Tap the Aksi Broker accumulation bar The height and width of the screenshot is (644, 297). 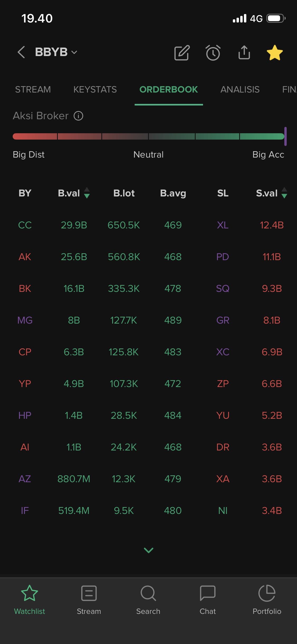tap(149, 136)
